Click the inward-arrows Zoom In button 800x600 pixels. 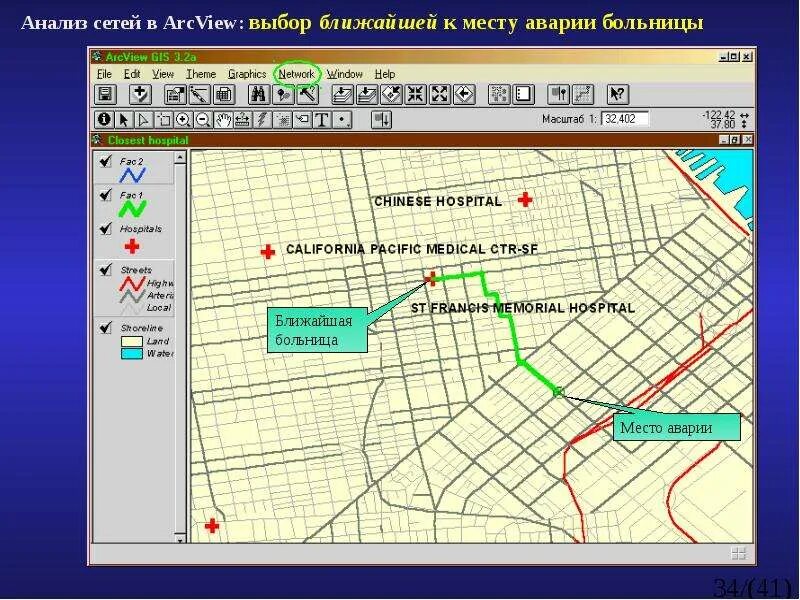[x=416, y=94]
